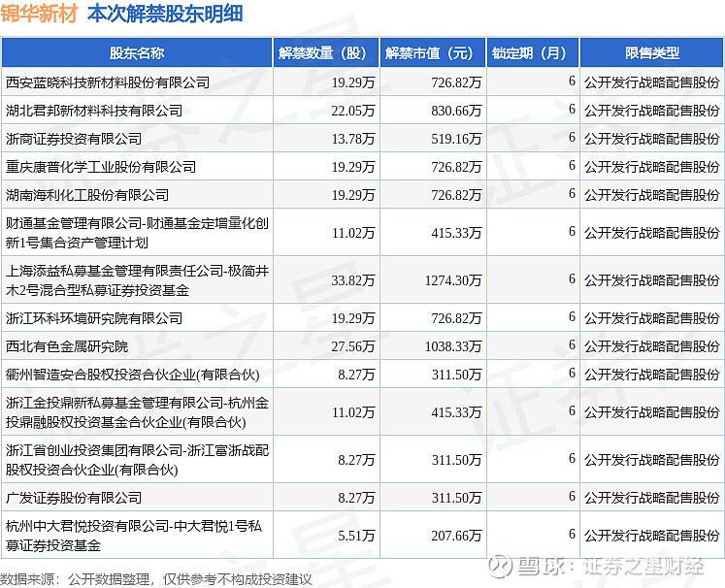Click the 解禁数量（股） column header
Image resolution: width=725 pixels, height=588 pixels.
pos(326,53)
